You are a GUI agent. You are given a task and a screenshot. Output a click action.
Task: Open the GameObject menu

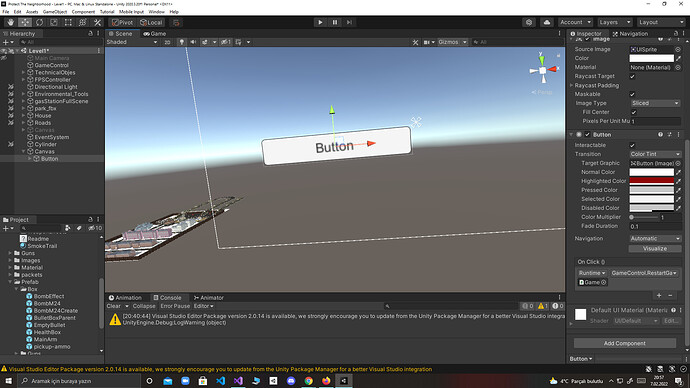[x=55, y=12]
